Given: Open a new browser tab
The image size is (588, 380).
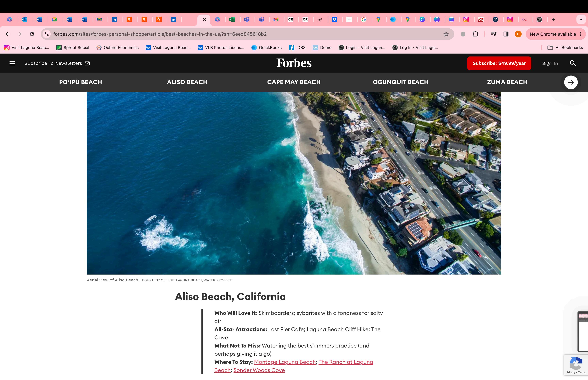Looking at the screenshot, I should pos(553,20).
